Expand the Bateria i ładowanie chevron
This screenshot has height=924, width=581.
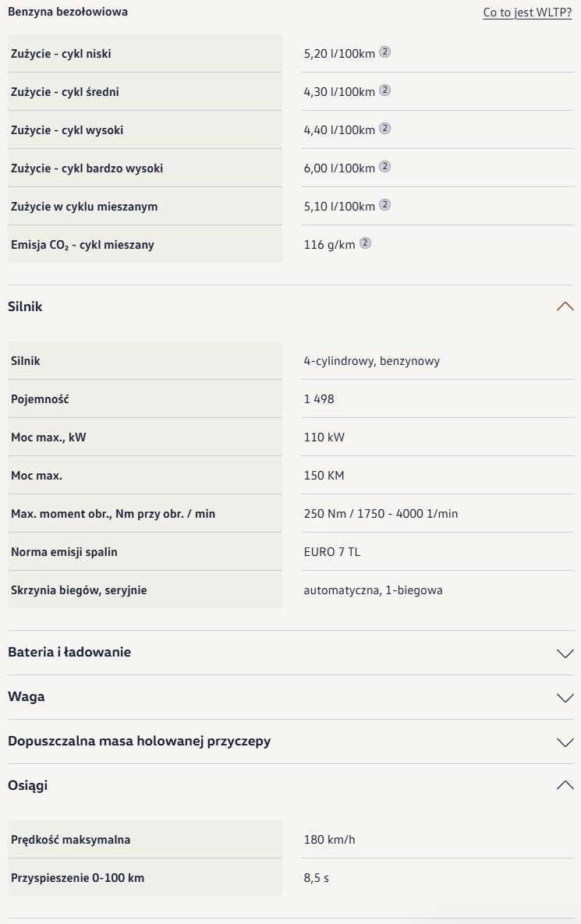pyautogui.click(x=565, y=653)
